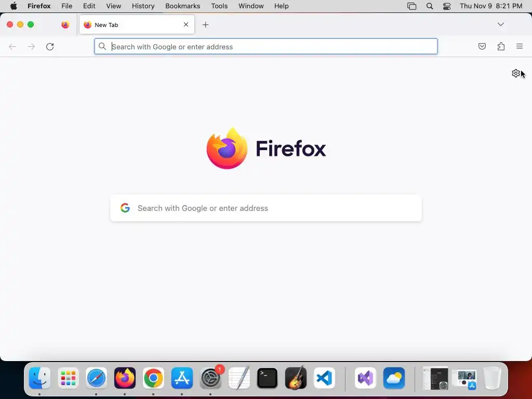This screenshot has height=399, width=532.
Task: Go forward one page
Action: coord(31,46)
